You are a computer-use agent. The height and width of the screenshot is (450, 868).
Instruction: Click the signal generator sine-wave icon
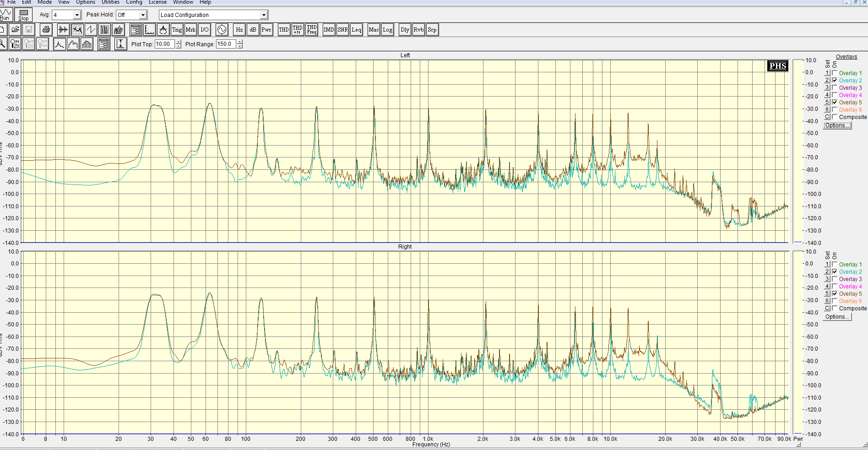[222, 30]
